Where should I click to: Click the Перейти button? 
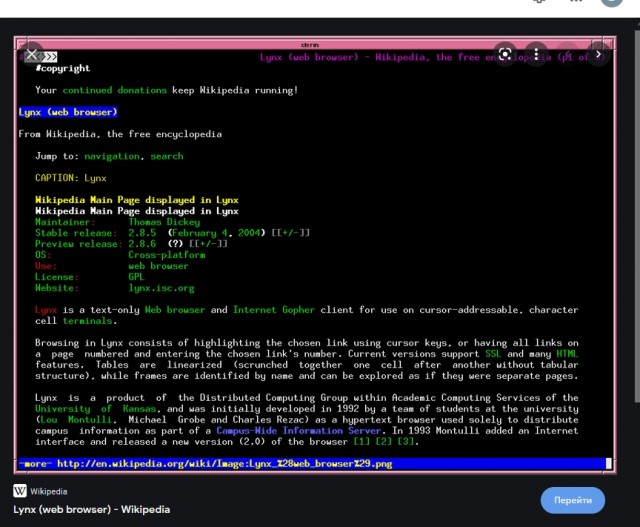pyautogui.click(x=573, y=500)
